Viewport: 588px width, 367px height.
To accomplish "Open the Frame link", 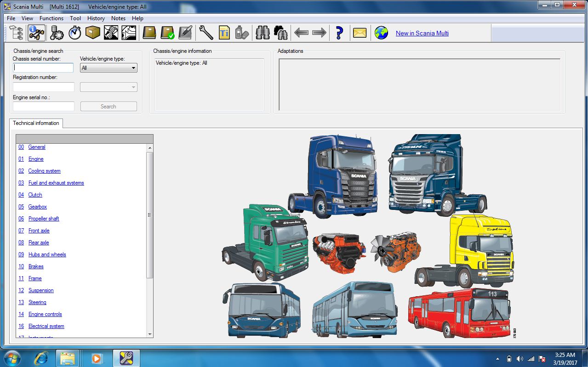I will point(35,278).
